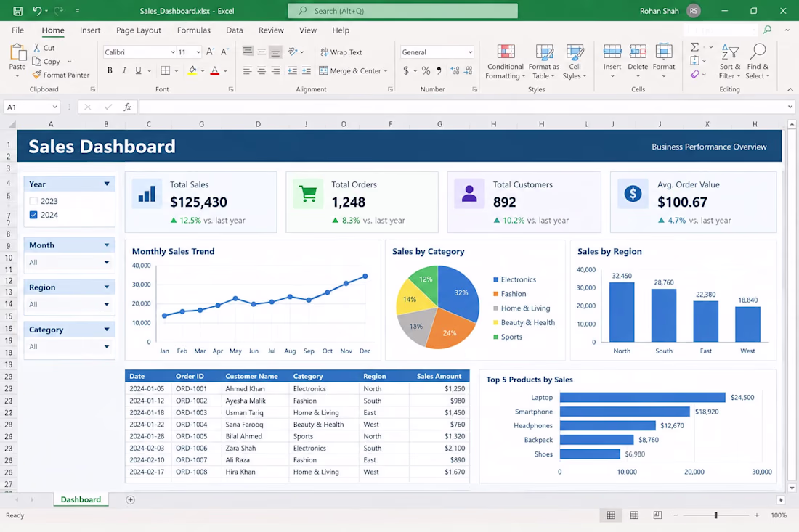Click the Paste button

17,61
